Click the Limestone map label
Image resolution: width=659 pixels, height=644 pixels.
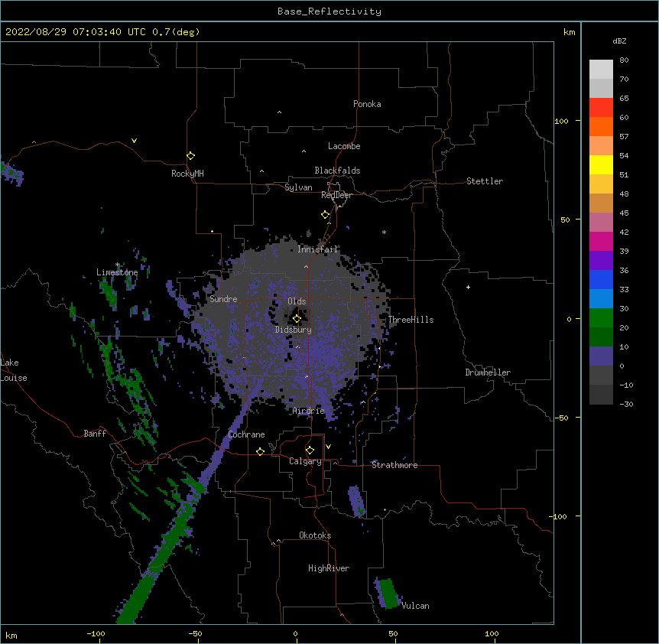tap(117, 272)
